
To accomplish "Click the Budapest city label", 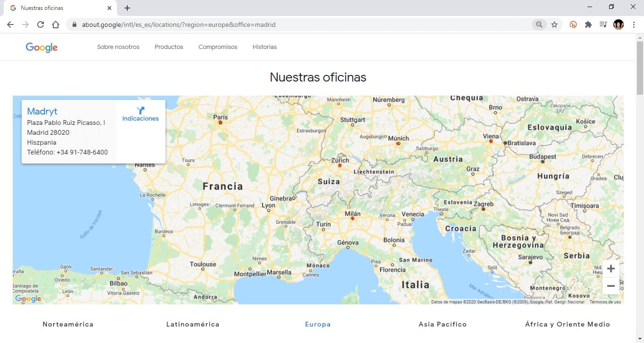I will point(543,156).
